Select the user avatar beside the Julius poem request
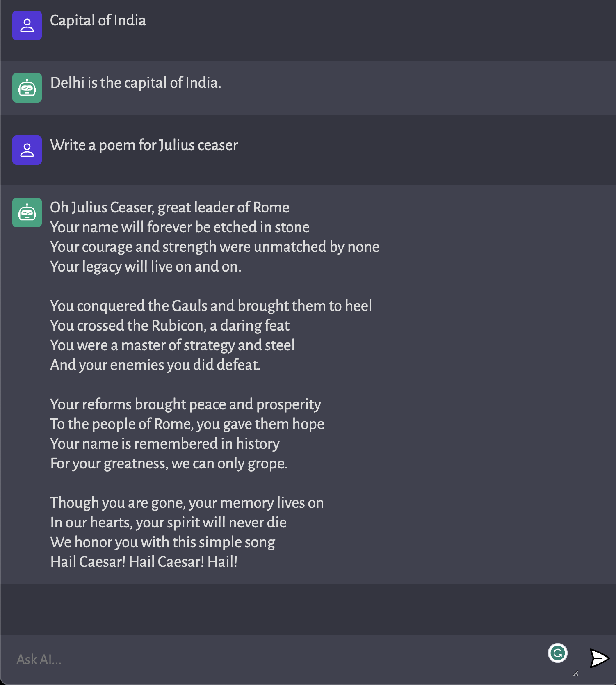 pyautogui.click(x=27, y=150)
